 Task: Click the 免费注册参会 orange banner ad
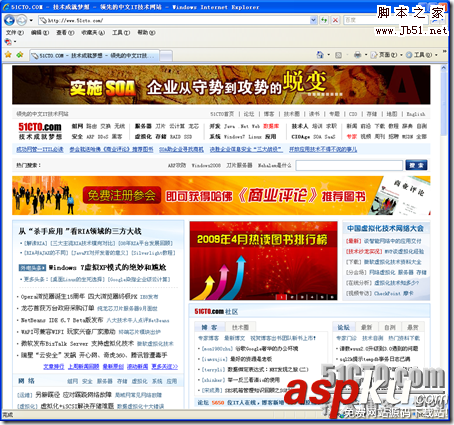[221, 196]
